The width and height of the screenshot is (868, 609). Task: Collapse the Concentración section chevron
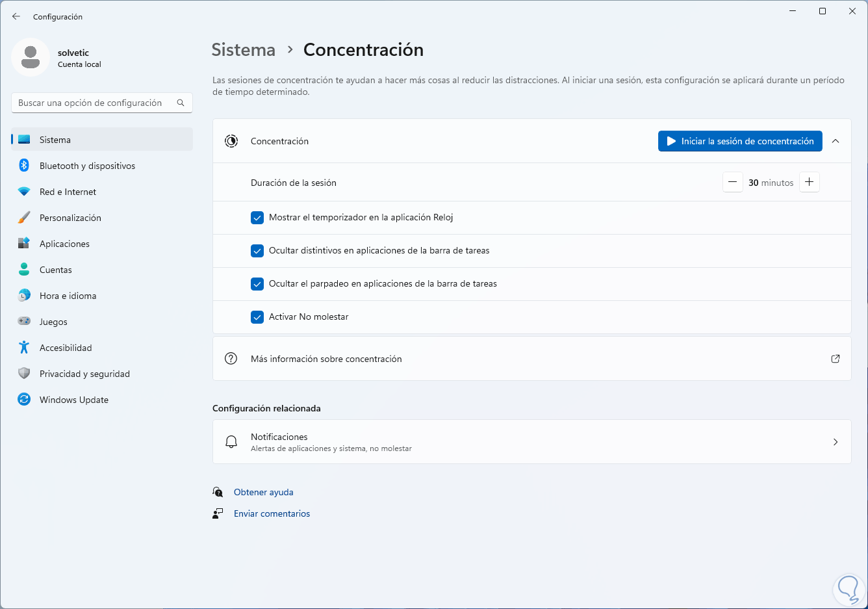pyautogui.click(x=836, y=141)
